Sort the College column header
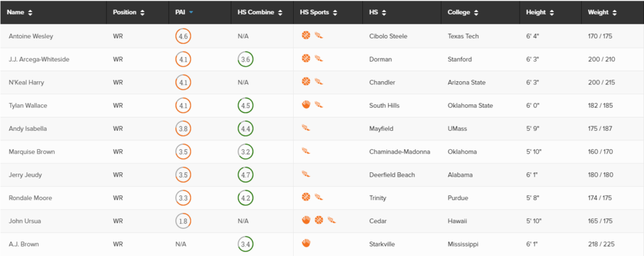 [463, 13]
